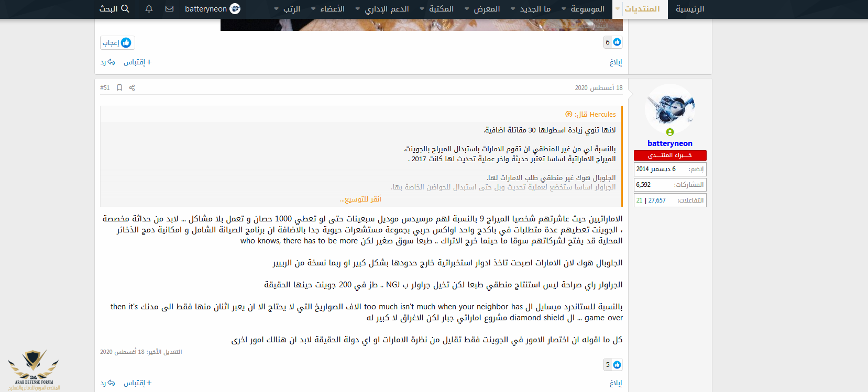868x392 pixels.
Task: Like the upper post with إعجاب button
Action: (117, 42)
